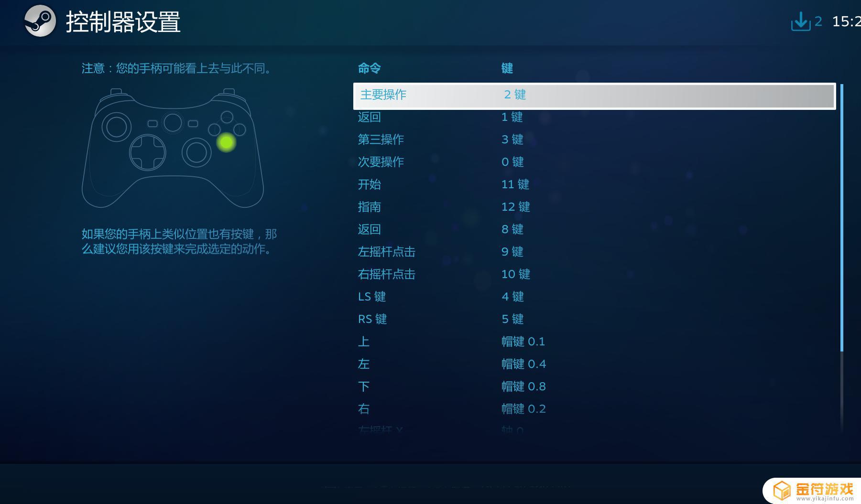
Task: Click the 帽键 0.4 binding value
Action: (524, 364)
